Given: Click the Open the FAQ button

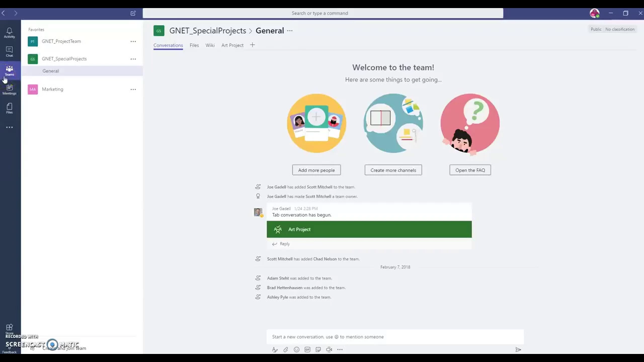Looking at the screenshot, I should [470, 170].
